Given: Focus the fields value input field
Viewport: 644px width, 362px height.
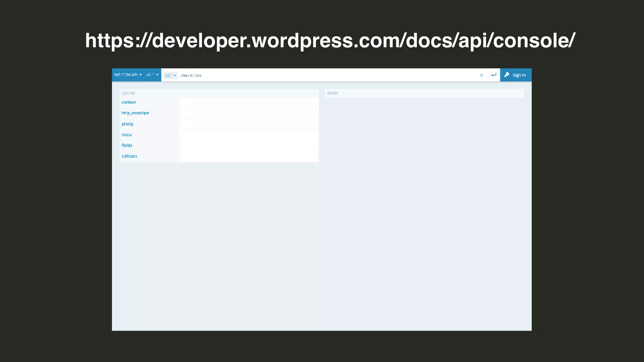Looking at the screenshot, I should point(249,146).
